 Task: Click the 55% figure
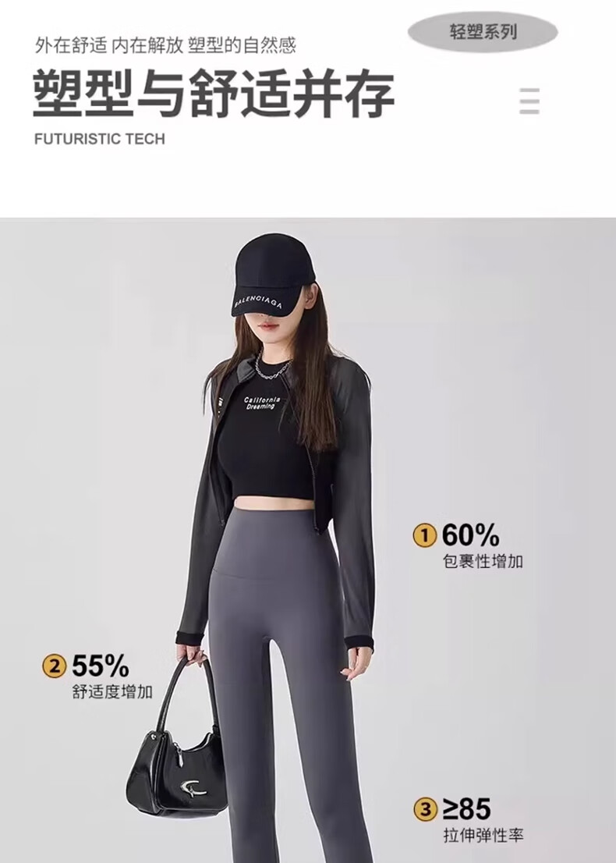pyautogui.click(x=101, y=666)
